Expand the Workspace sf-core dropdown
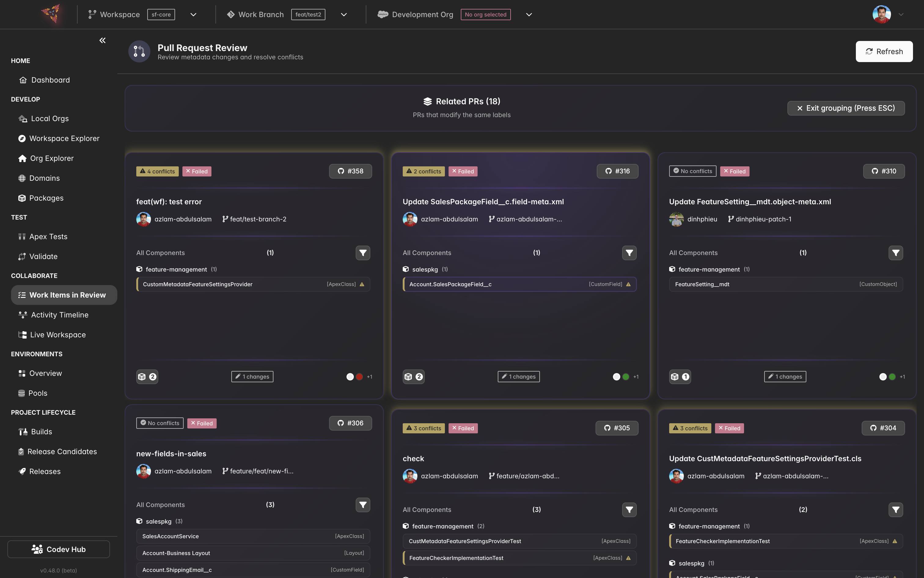Viewport: 924px width, 578px height. point(193,15)
